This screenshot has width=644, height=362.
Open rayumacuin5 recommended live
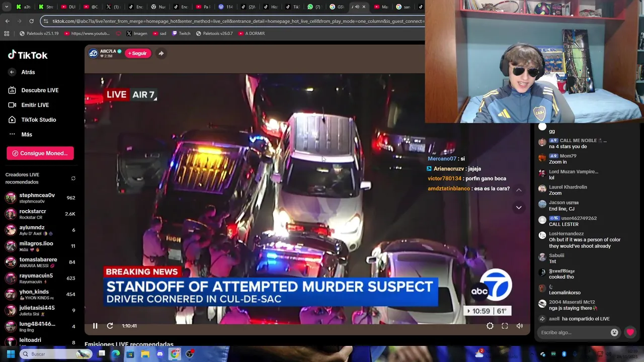click(x=40, y=278)
